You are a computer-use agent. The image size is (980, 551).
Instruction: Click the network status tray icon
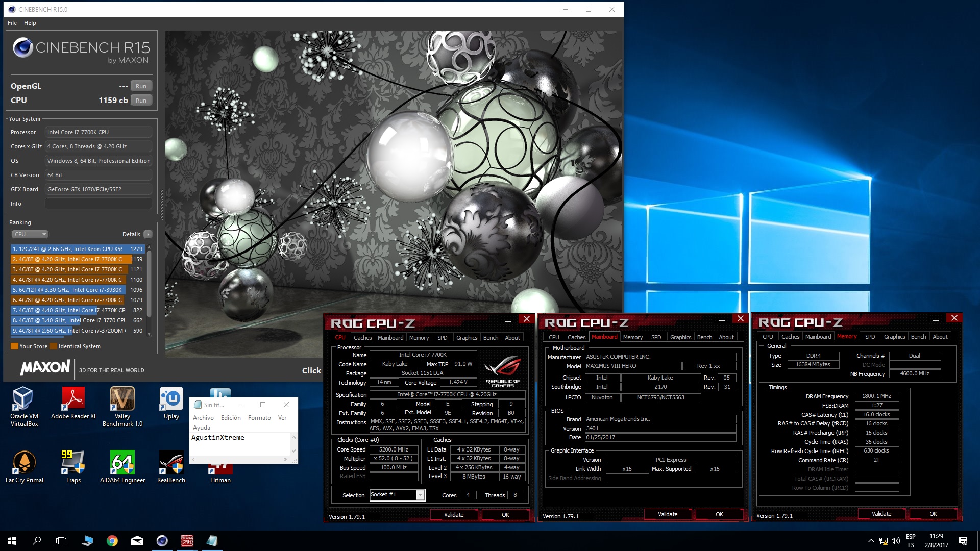884,541
